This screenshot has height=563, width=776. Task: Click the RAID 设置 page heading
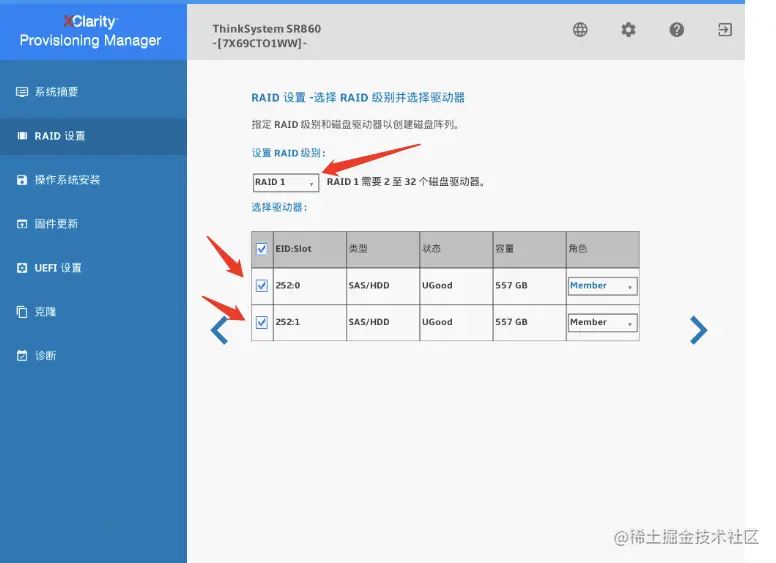[x=358, y=98]
